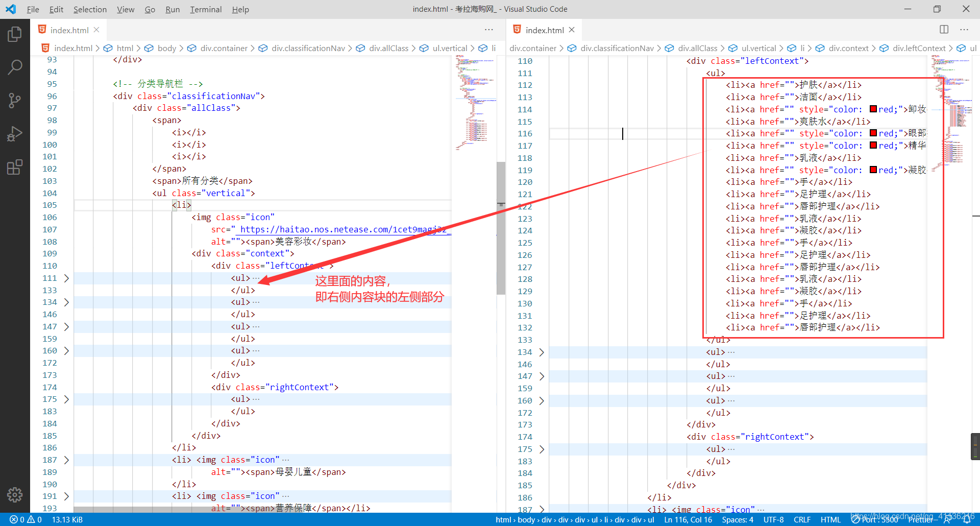Open the Run menu

click(173, 9)
